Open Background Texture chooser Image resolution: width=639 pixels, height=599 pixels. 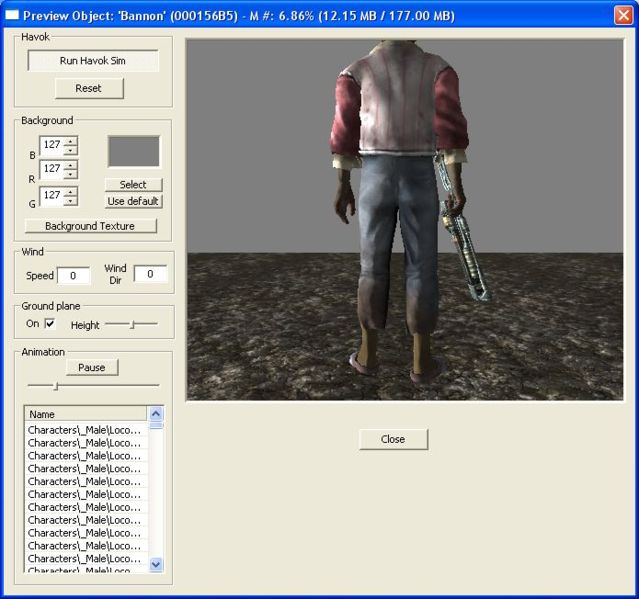90,226
